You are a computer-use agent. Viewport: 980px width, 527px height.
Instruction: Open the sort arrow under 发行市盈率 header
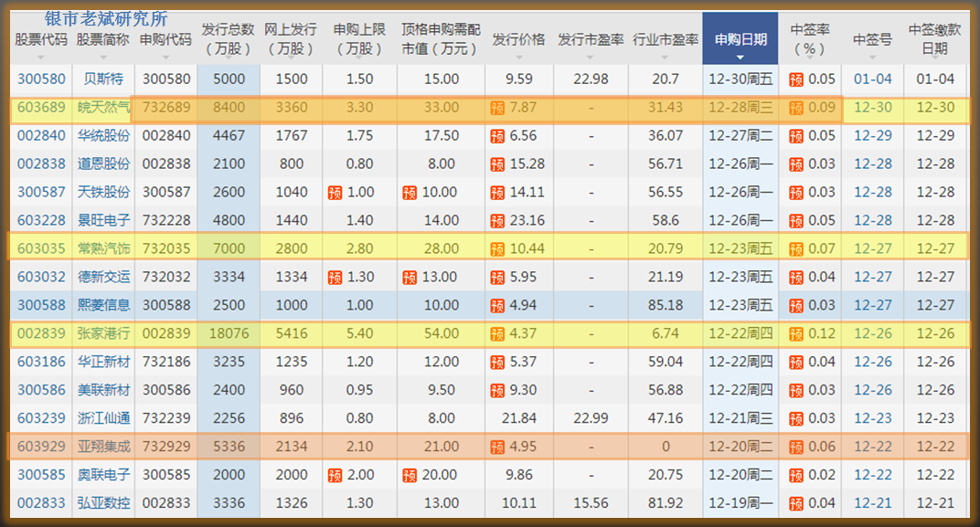(591, 58)
